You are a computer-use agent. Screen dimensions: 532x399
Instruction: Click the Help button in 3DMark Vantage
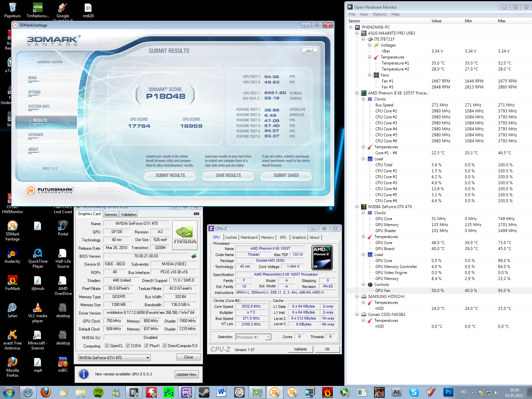[x=310, y=51]
